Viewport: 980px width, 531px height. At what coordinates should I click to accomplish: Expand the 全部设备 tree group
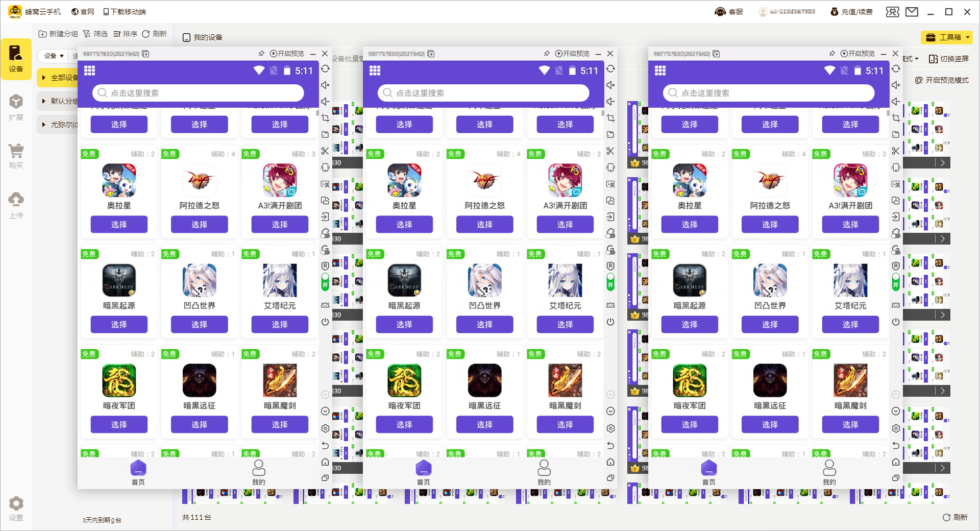click(44, 78)
